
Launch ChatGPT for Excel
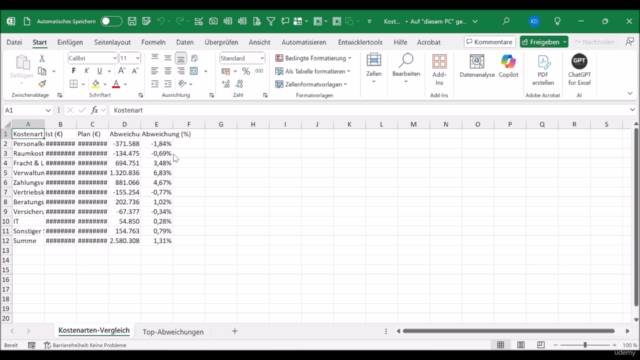pos(579,70)
